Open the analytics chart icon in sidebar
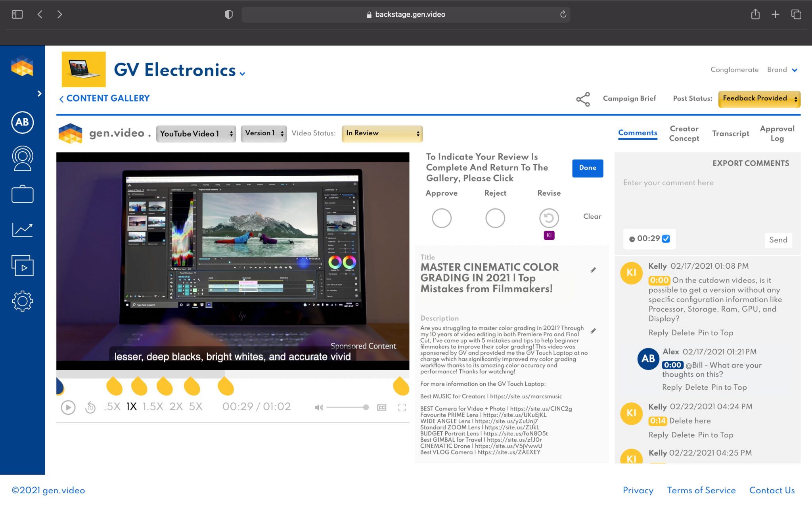Viewport: 812px width, 508px height. pyautogui.click(x=22, y=229)
